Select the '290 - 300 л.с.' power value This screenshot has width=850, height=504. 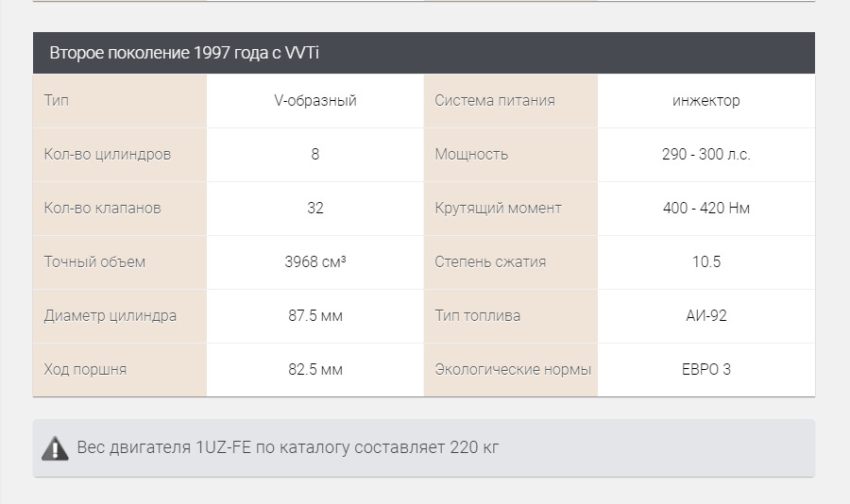[x=706, y=155]
